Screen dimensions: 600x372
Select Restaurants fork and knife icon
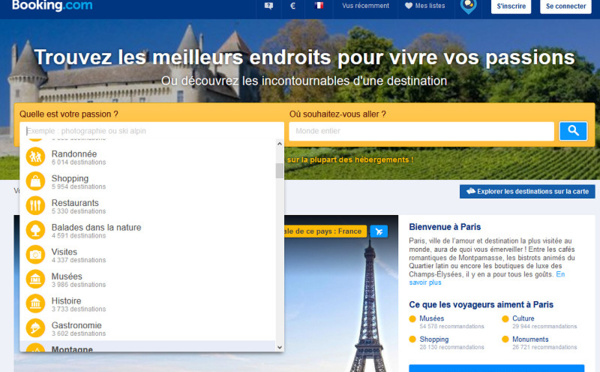click(x=36, y=206)
